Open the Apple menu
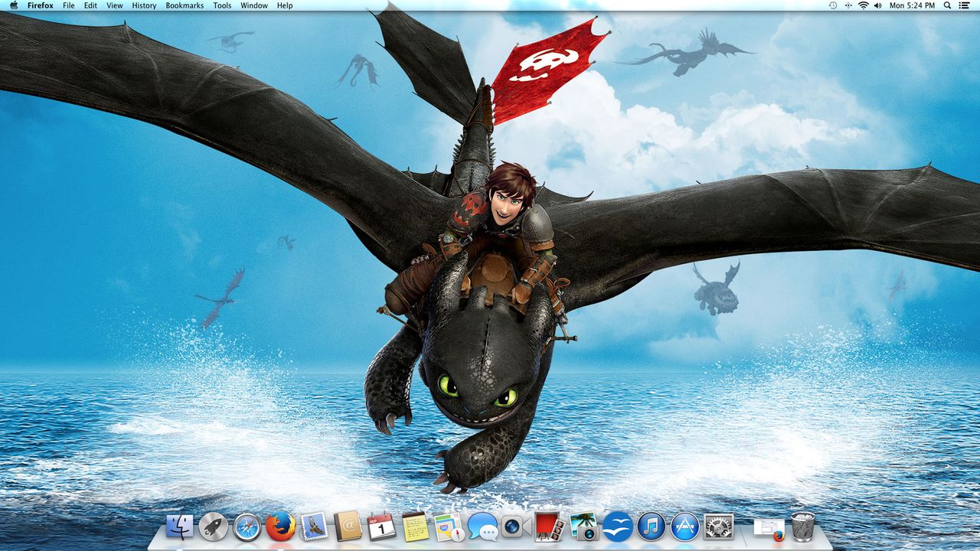Viewport: 980px width, 551px height. (x=14, y=5)
